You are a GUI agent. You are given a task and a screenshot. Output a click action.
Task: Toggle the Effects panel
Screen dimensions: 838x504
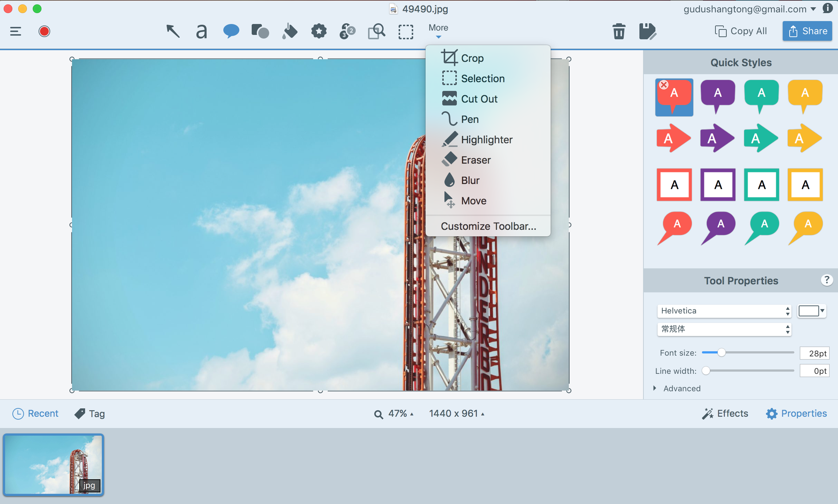725,414
